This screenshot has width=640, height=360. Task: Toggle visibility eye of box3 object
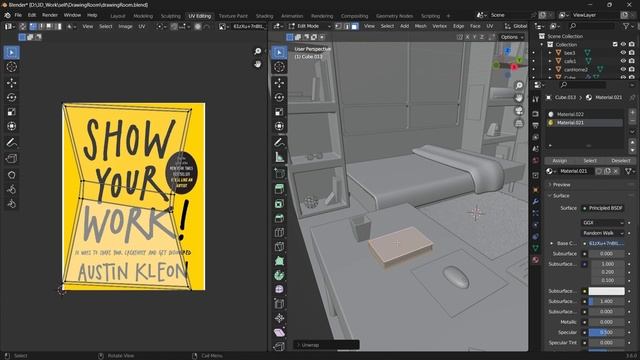tap(623, 53)
